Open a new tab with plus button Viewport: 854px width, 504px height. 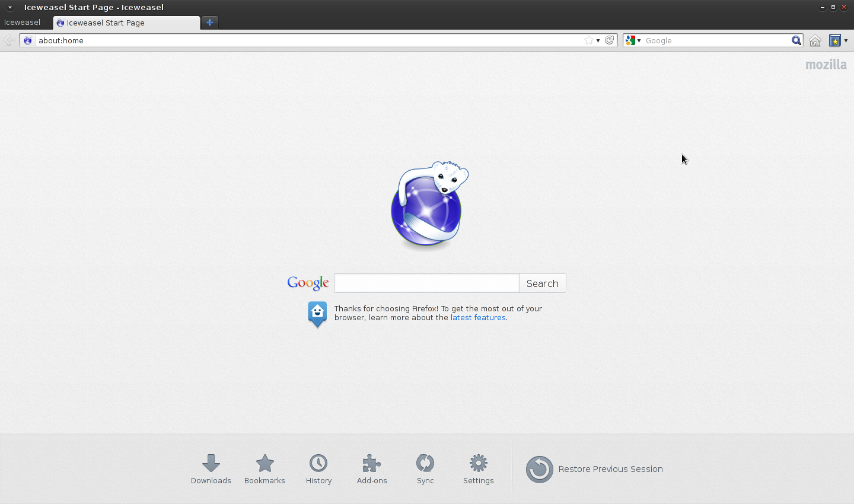[x=210, y=23]
